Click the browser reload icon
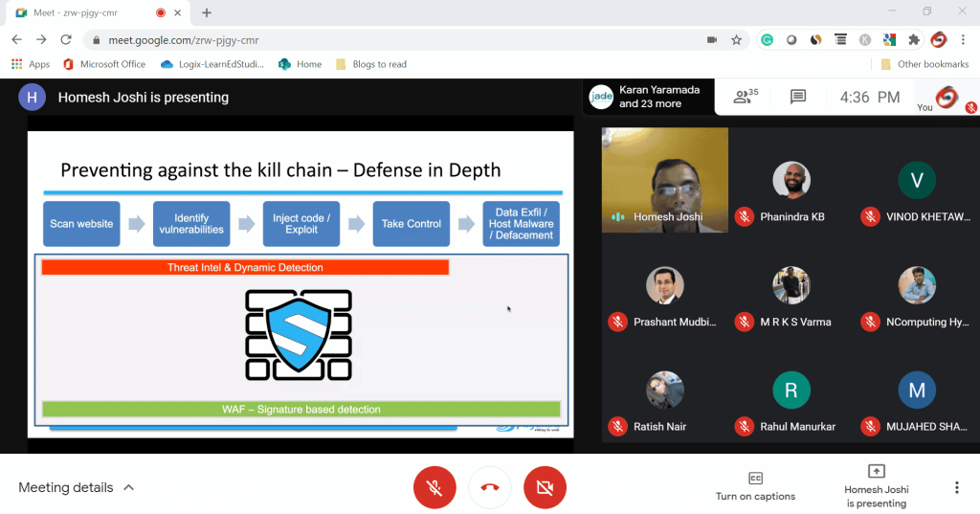This screenshot has width=980, height=514. 66,40
